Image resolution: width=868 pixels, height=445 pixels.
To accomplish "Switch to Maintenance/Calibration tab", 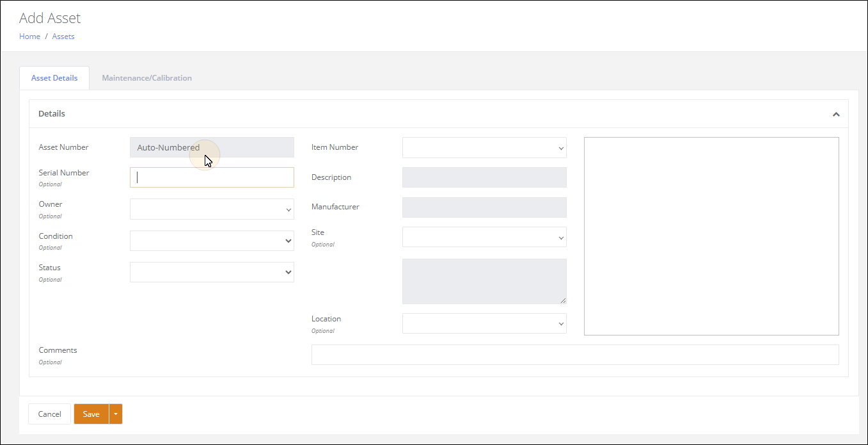I will 146,78.
